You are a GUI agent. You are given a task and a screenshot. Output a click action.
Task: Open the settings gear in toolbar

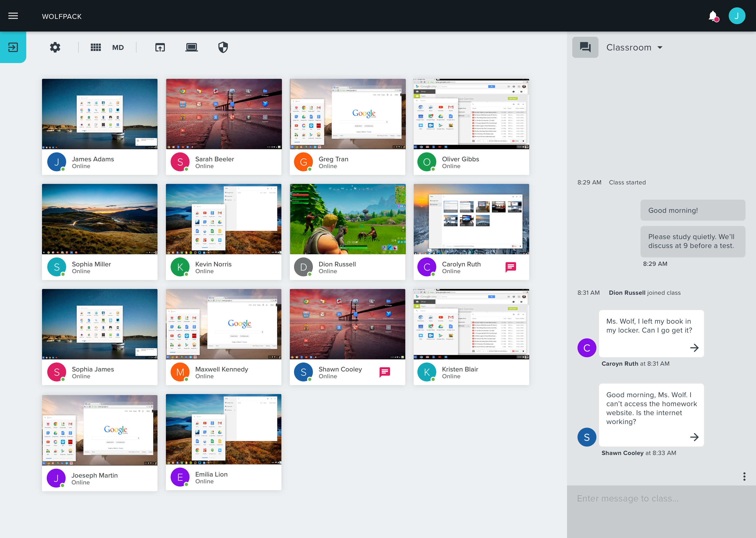pyautogui.click(x=55, y=47)
